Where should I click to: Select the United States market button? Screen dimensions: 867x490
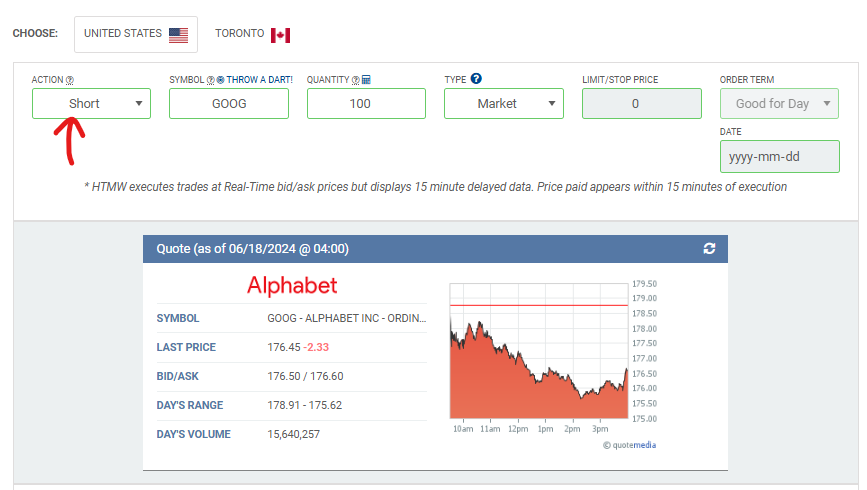(x=135, y=34)
